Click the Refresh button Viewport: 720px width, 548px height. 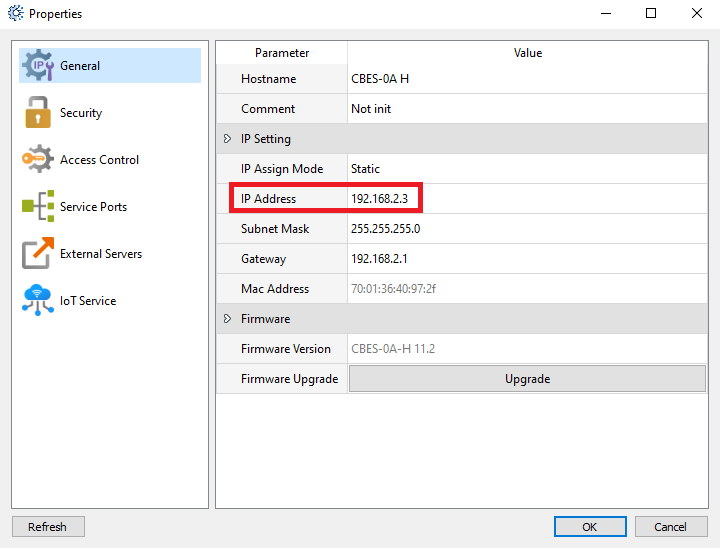[48, 526]
